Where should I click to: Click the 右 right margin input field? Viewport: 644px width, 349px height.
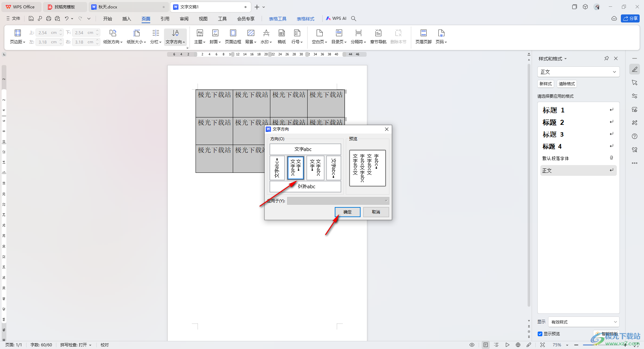pyautogui.click(x=84, y=42)
